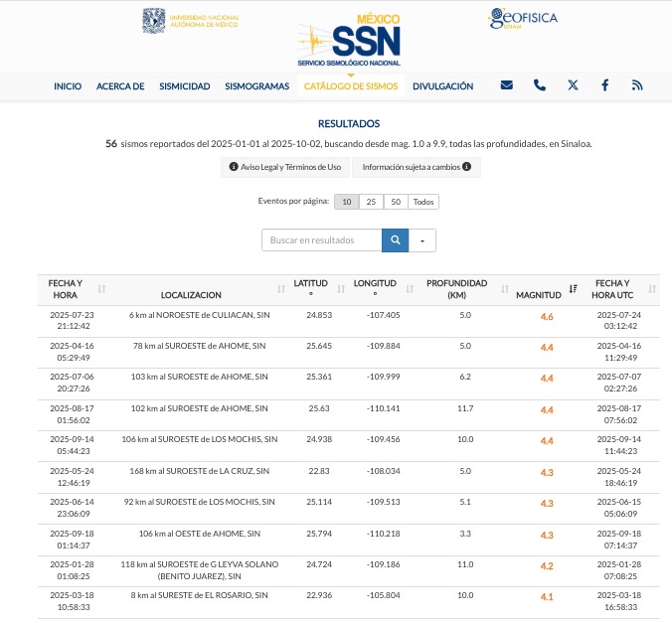Screen dimensions: 672x623
Task: Click the SSN México central logo
Action: pos(349,41)
